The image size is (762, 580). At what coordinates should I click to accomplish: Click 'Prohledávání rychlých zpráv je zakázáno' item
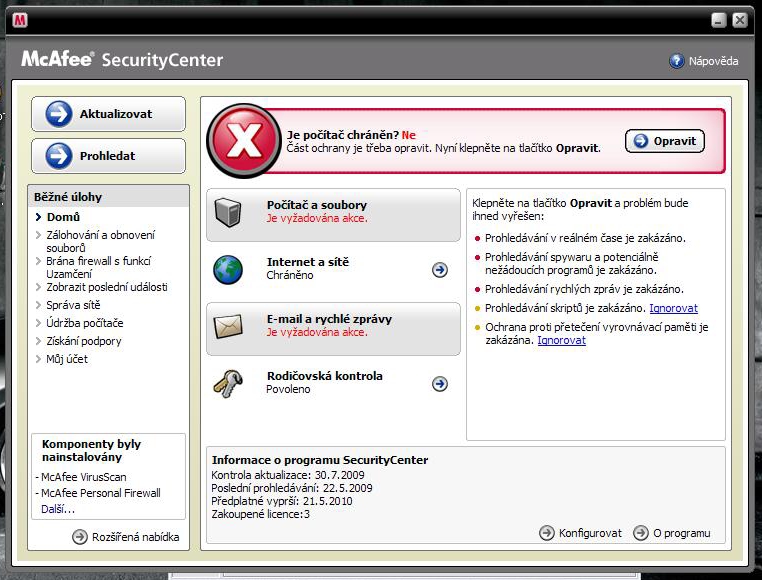(584, 289)
